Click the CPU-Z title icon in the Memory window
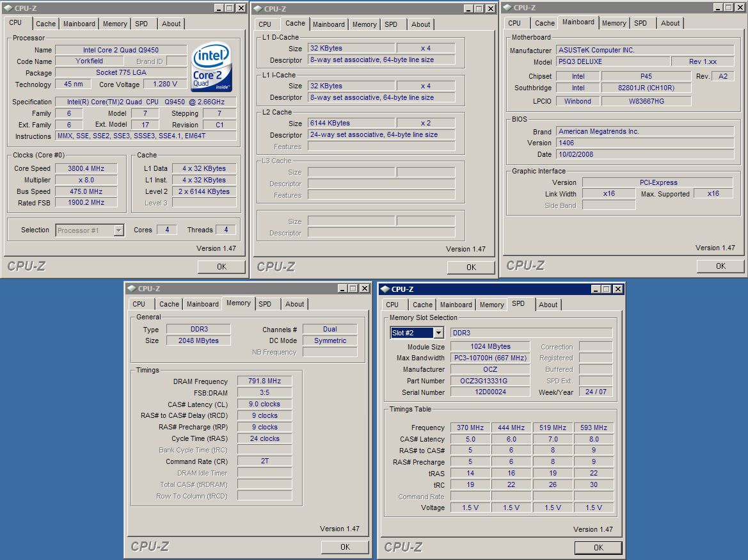Viewport: 748px width, 560px height. tap(132, 289)
